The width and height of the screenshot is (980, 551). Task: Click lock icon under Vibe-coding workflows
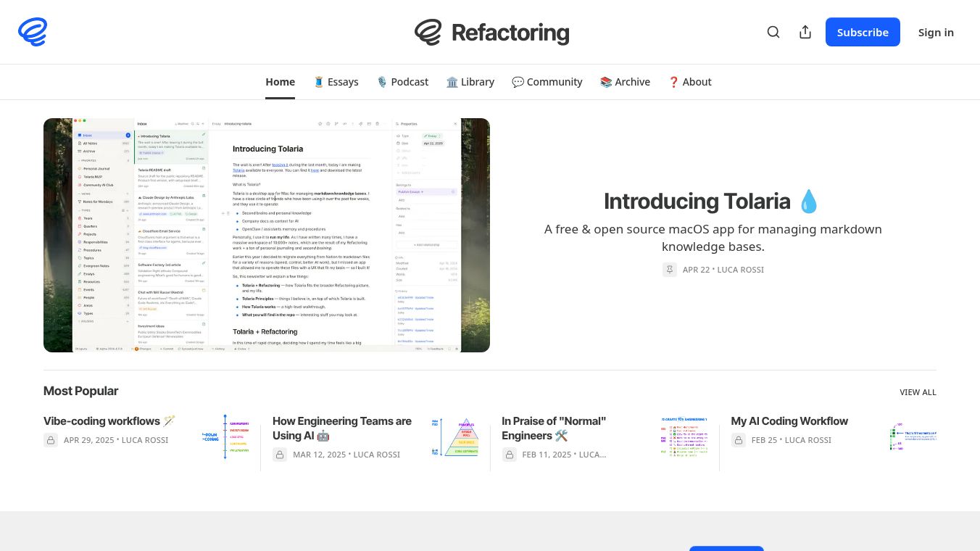click(x=51, y=440)
